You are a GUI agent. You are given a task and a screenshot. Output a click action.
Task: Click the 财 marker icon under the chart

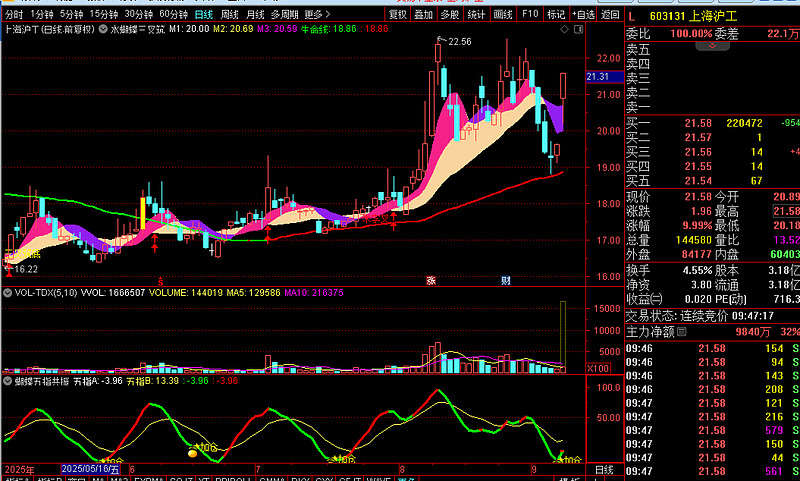pos(506,280)
